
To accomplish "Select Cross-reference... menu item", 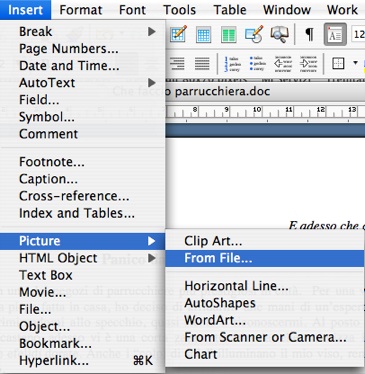I will [83, 196].
